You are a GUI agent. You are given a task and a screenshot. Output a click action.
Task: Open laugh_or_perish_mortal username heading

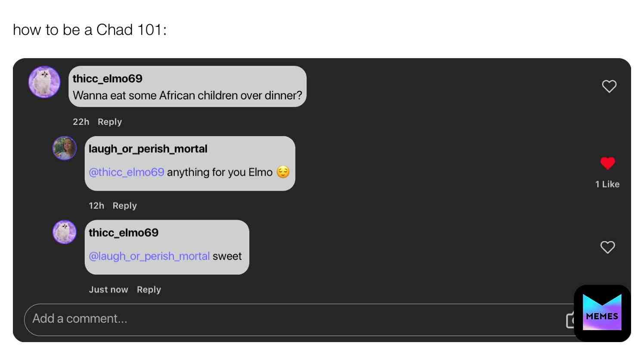click(148, 149)
